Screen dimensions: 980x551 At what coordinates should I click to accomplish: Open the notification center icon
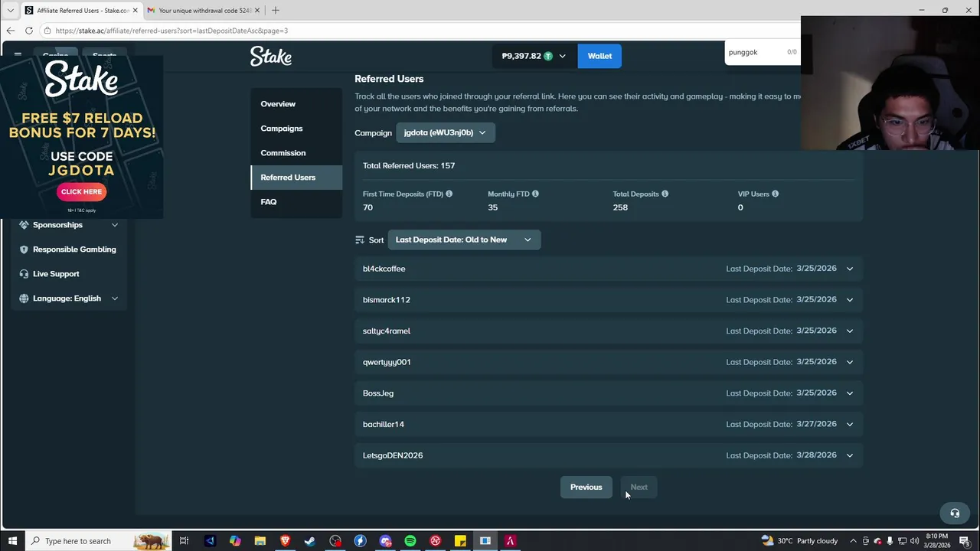(965, 541)
